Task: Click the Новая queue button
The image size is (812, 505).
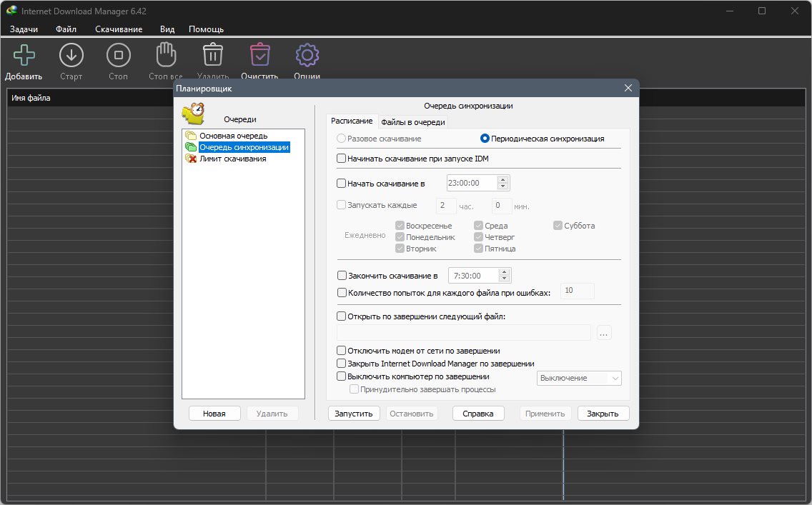Action: 214,414
